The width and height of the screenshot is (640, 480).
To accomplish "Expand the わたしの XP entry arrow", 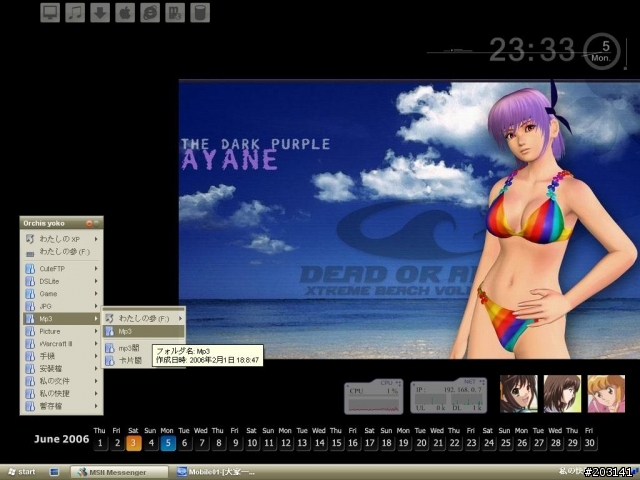I will tap(96, 239).
